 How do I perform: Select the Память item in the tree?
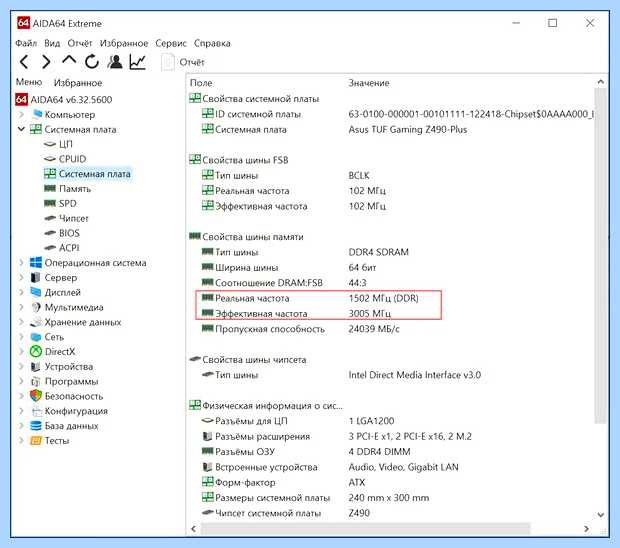pyautogui.click(x=75, y=189)
